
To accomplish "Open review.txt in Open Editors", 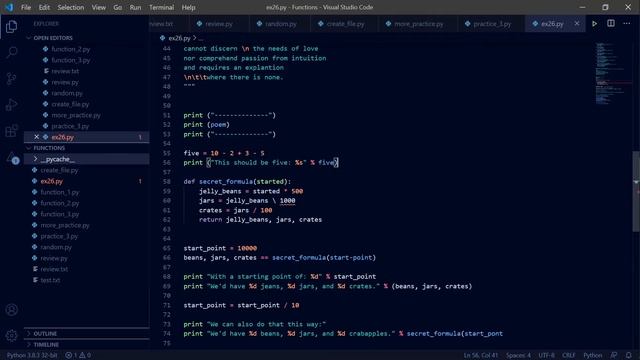I will 65,71.
